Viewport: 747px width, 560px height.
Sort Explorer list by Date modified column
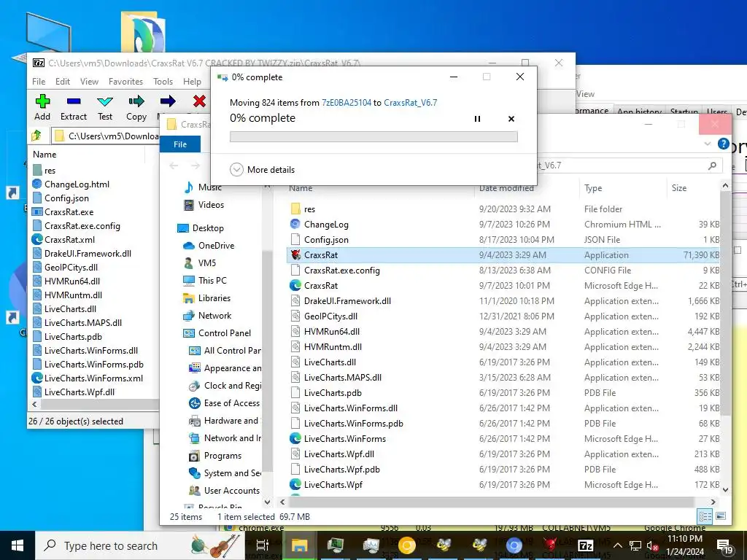[527, 188]
